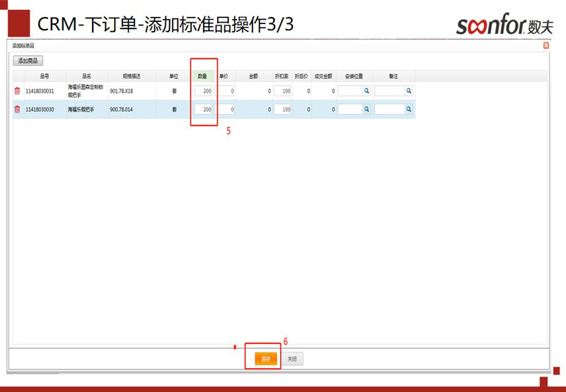Click the 数量 column header
The width and height of the screenshot is (566, 392).
202,76
